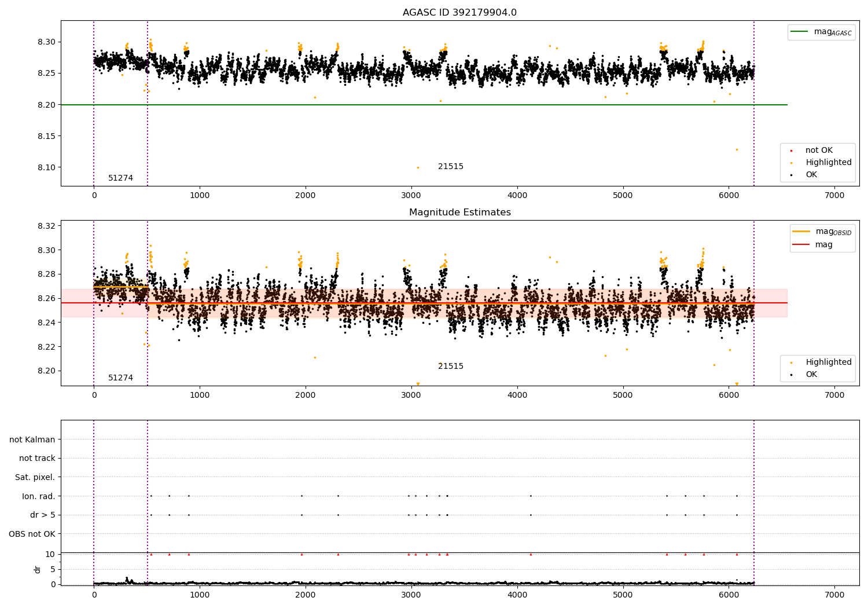868x608 pixels.
Task: Select 'Highlighted' legend entry in top plot
Action: coord(828,163)
